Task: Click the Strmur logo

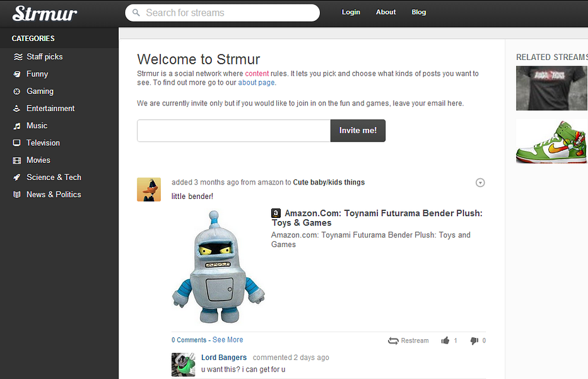Action: (x=45, y=13)
